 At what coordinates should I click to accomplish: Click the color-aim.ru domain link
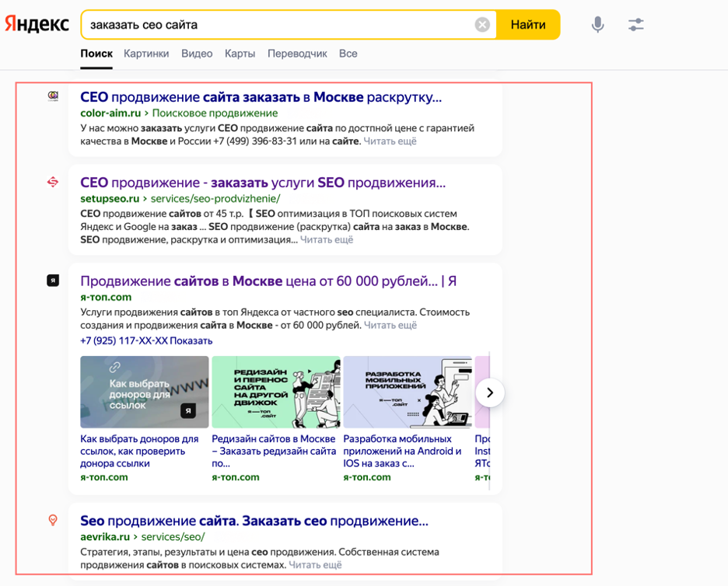tap(110, 113)
